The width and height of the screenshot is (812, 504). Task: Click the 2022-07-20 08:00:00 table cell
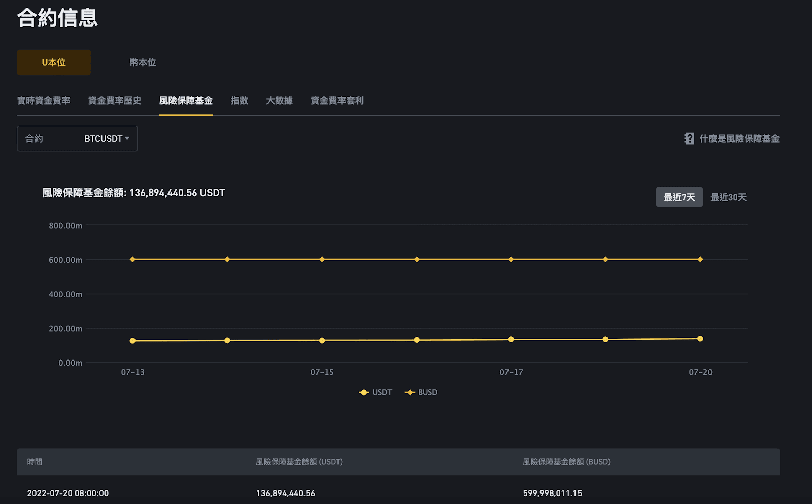click(x=67, y=493)
